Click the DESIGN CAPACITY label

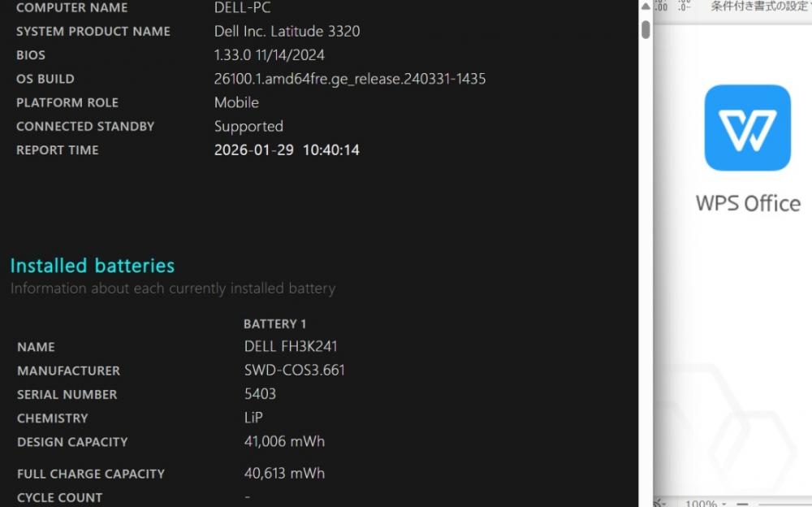[x=72, y=442]
